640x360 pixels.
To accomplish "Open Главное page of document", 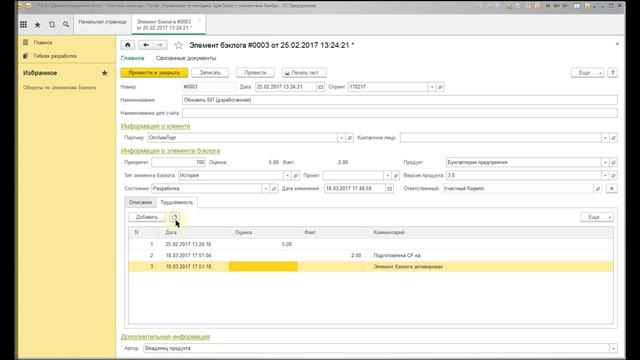I will pyautogui.click(x=132, y=58).
